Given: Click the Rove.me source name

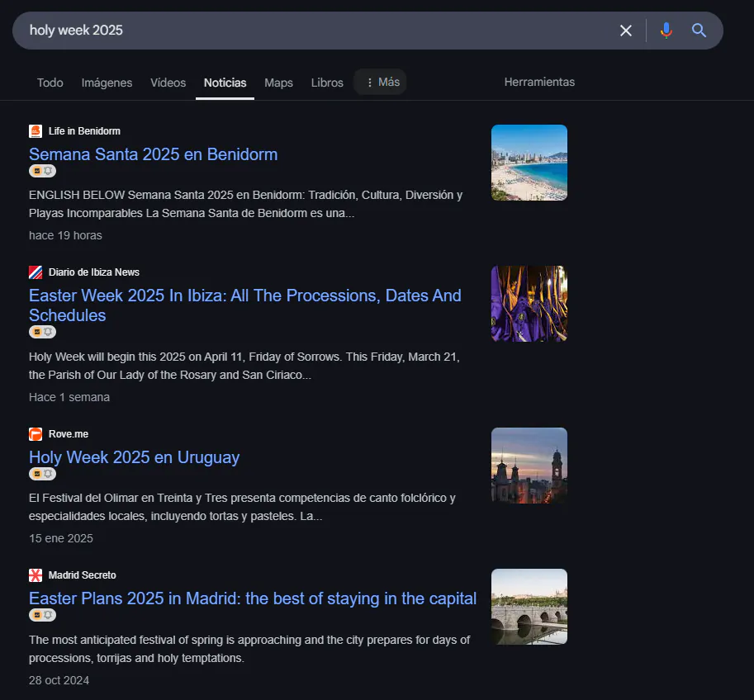Looking at the screenshot, I should (x=69, y=434).
